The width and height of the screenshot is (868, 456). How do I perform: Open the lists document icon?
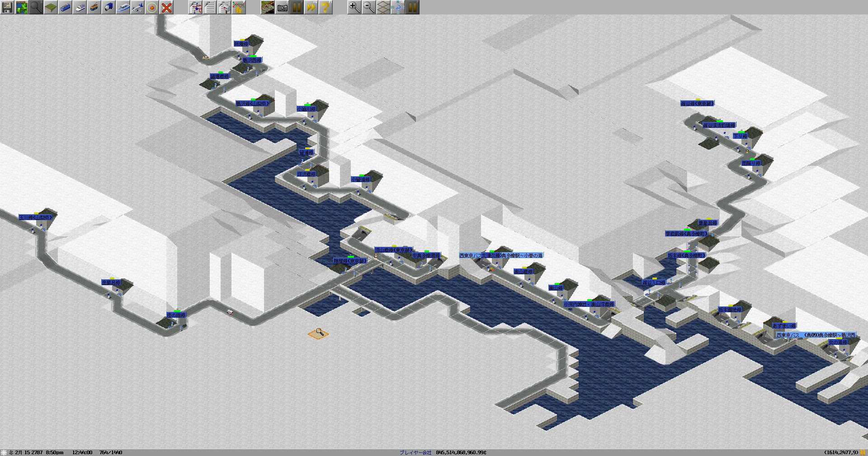coord(210,7)
